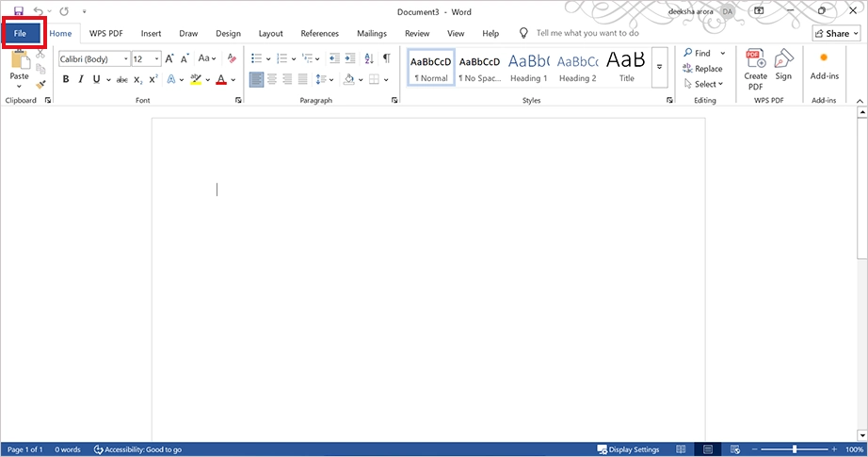This screenshot has height=457, width=868.
Task: Align text right
Action: [x=287, y=79]
